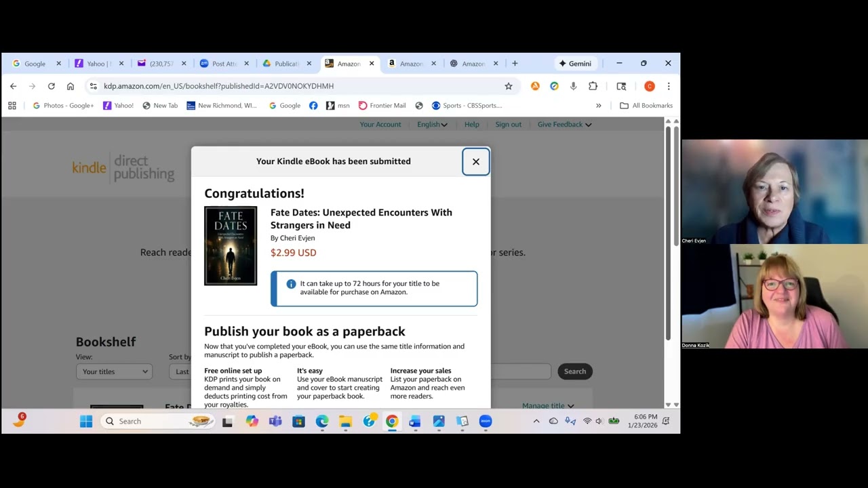
Task: Close the Google tab
Action: pyautogui.click(x=58, y=64)
